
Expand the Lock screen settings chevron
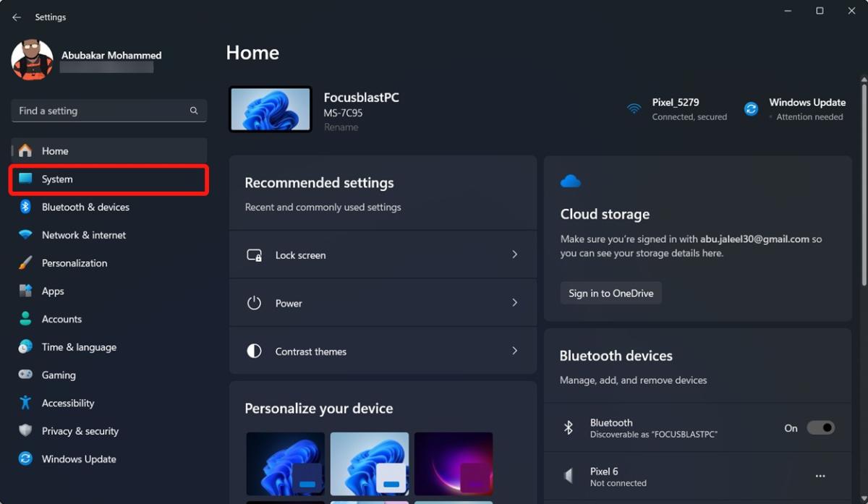click(x=515, y=255)
